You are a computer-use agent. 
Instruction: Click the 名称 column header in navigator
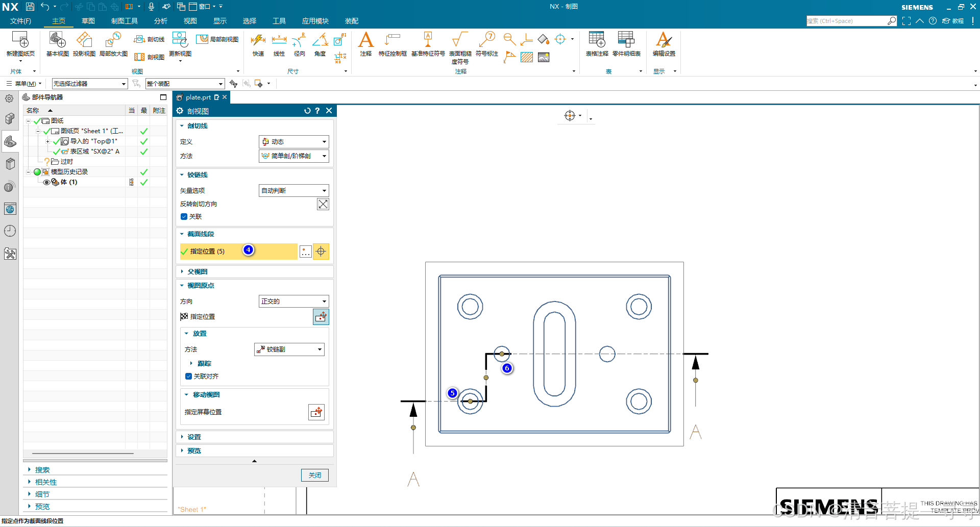tap(75, 111)
